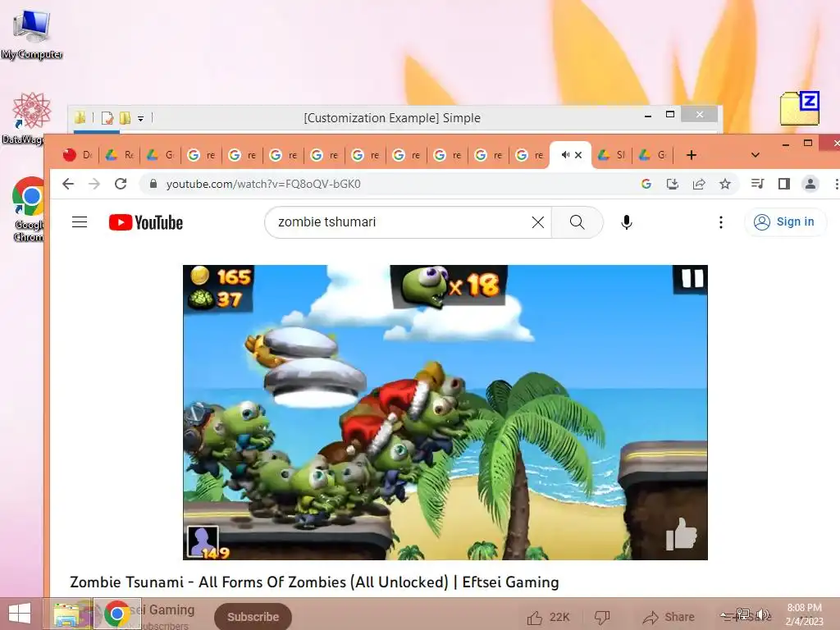
Task: Click the address bar URL youtube.com/watch
Action: click(263, 184)
